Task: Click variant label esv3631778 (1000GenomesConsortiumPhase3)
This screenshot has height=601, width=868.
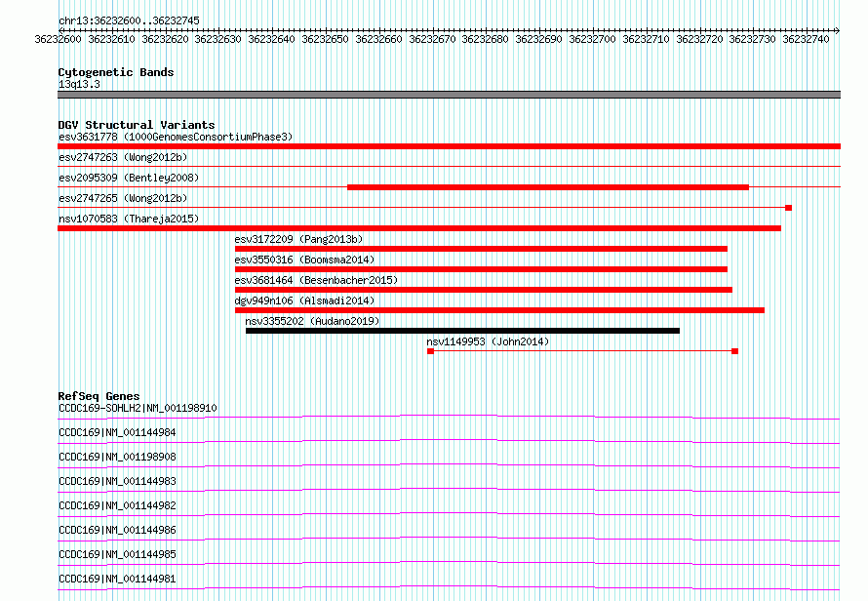Action: [176, 137]
